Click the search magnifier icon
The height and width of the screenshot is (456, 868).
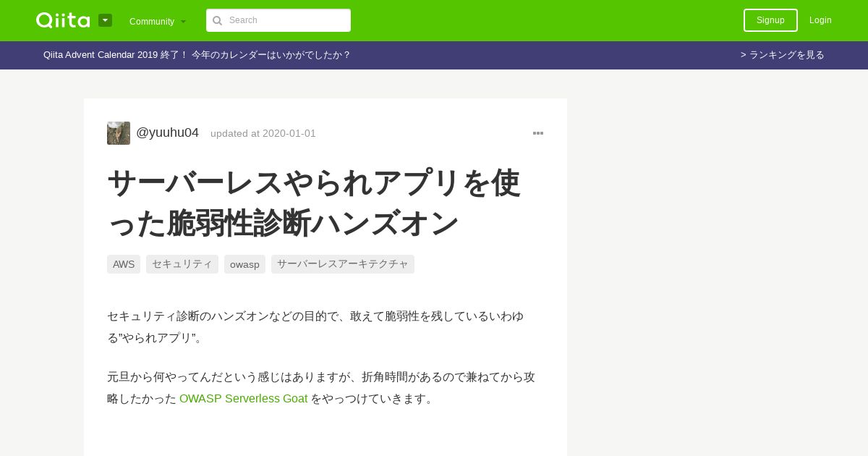217,20
